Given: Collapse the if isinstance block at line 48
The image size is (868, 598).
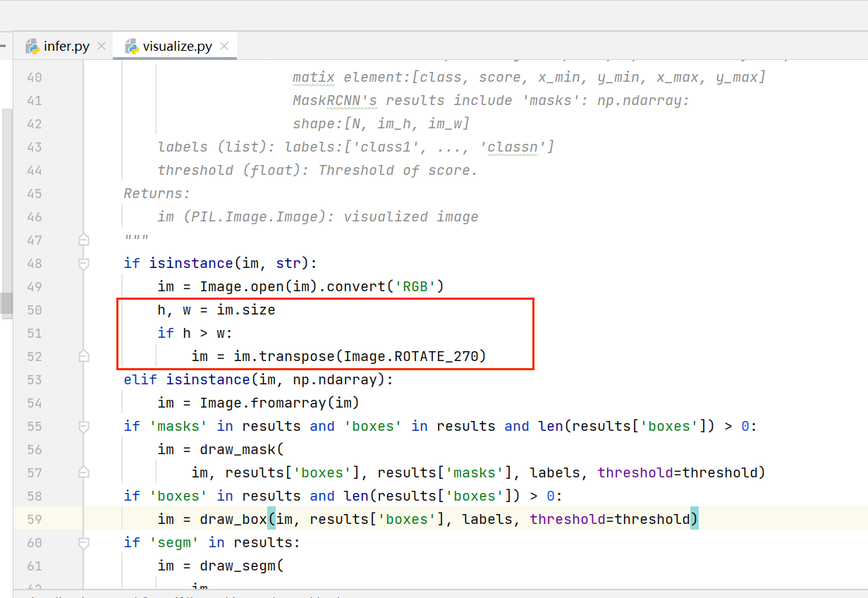Looking at the screenshot, I should tap(84, 263).
